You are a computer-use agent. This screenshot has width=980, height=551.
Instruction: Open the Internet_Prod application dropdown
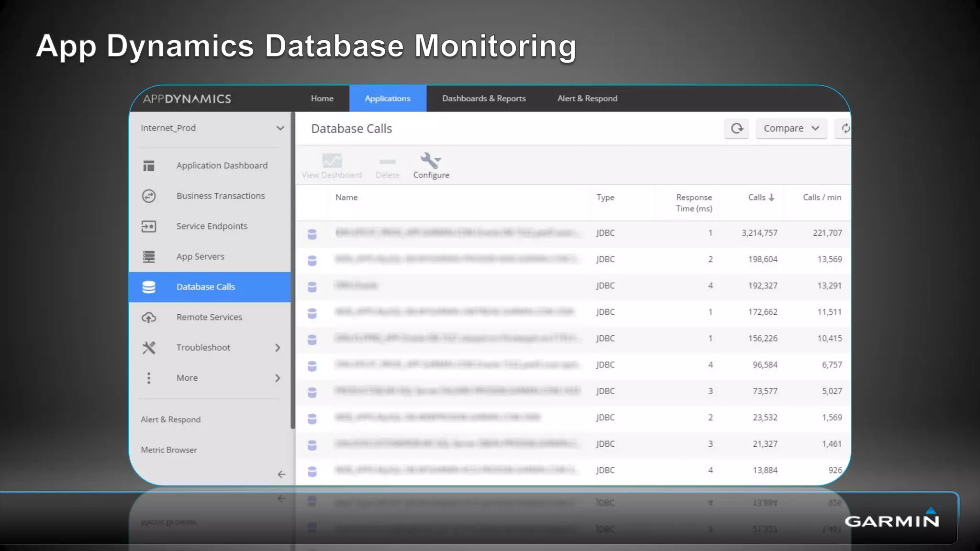280,128
